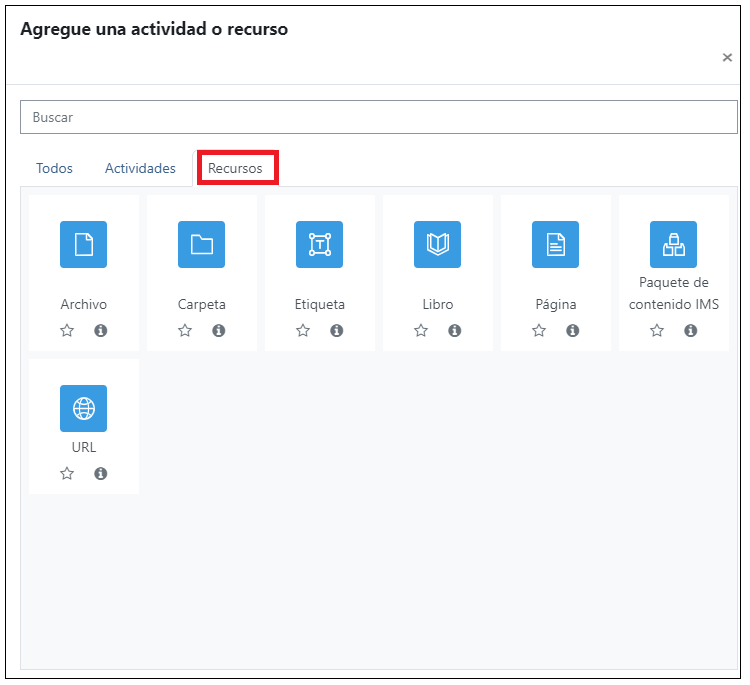
Task: View the URL info icon
Action: (100, 474)
